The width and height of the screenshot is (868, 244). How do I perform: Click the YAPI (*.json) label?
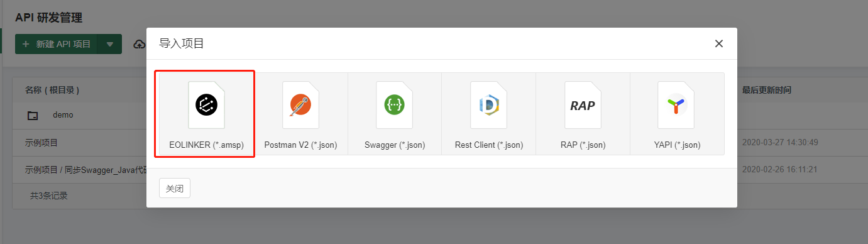point(677,145)
